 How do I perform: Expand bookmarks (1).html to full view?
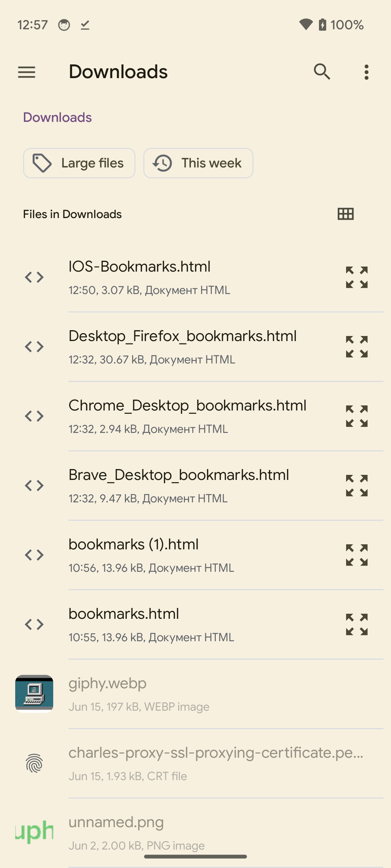point(356,554)
